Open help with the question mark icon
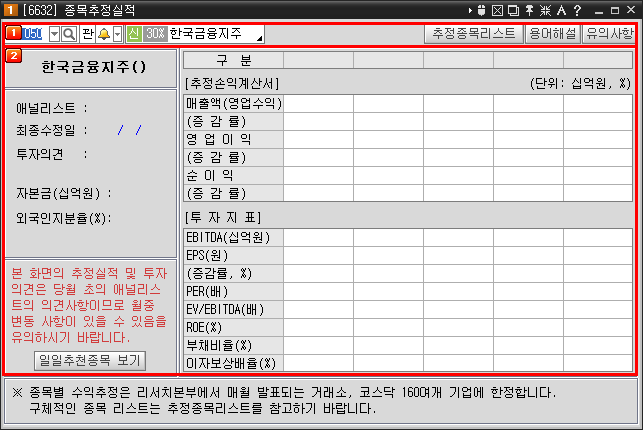This screenshot has width=643, height=430. (577, 10)
